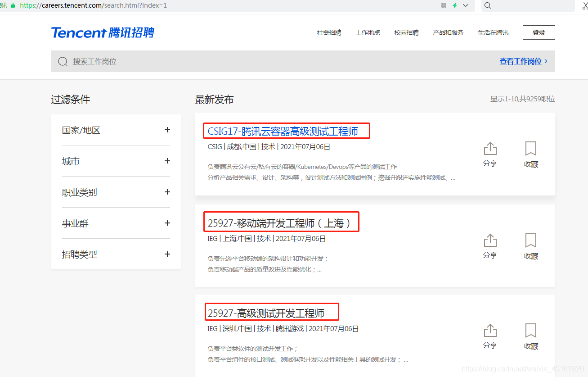Viewport: 588px width, 377px height.
Task: Expand the 招聘类型 filter
Action: click(x=167, y=254)
